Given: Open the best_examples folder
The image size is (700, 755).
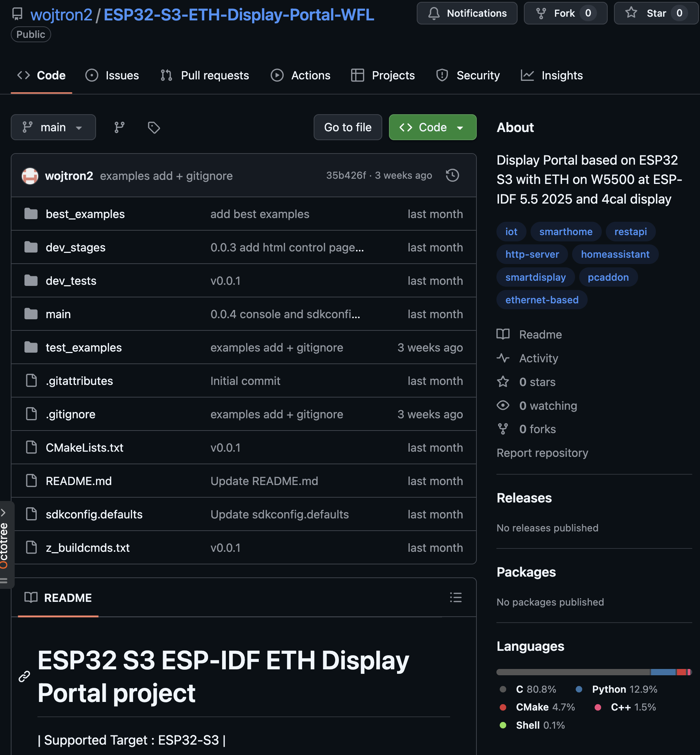Looking at the screenshot, I should [x=85, y=214].
